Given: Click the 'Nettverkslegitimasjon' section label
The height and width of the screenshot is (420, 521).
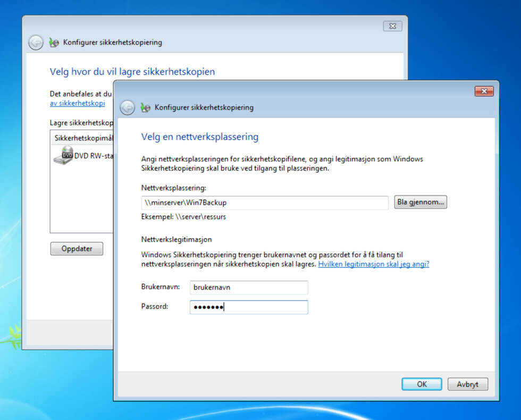Looking at the screenshot, I should pyautogui.click(x=177, y=240).
